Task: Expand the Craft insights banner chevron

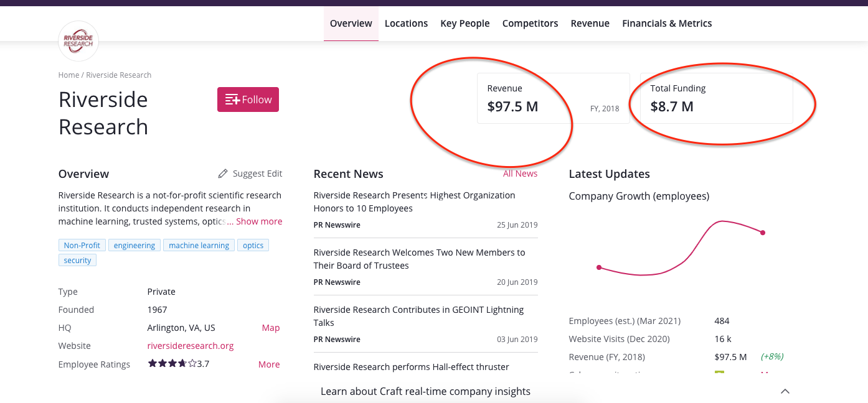Action: pos(785,391)
